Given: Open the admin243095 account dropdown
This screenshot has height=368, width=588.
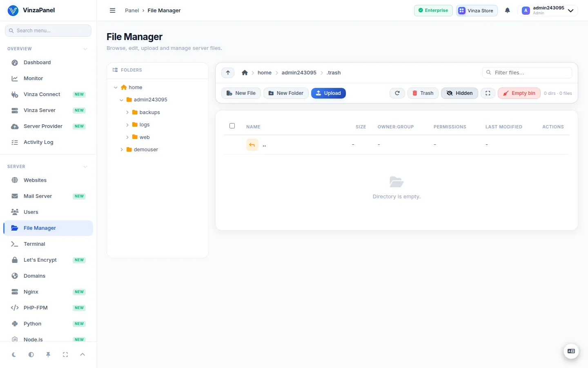Looking at the screenshot, I should click(548, 11).
